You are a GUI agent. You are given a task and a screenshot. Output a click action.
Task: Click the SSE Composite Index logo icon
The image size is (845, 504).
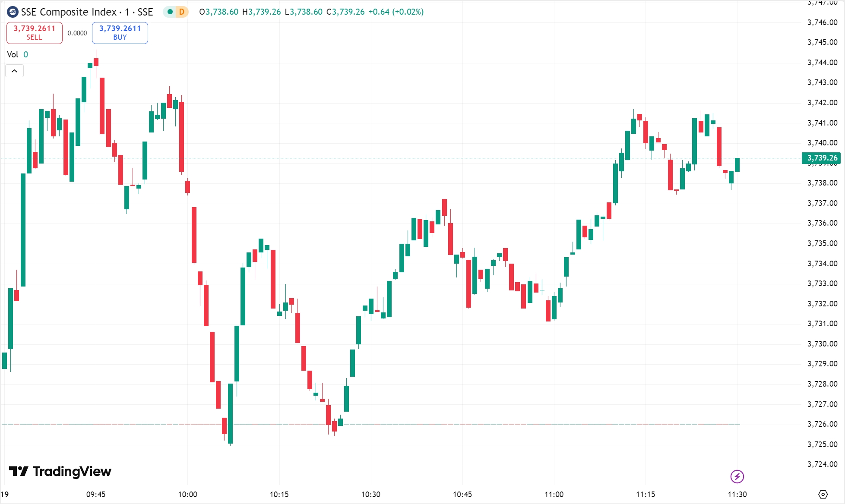(x=13, y=12)
